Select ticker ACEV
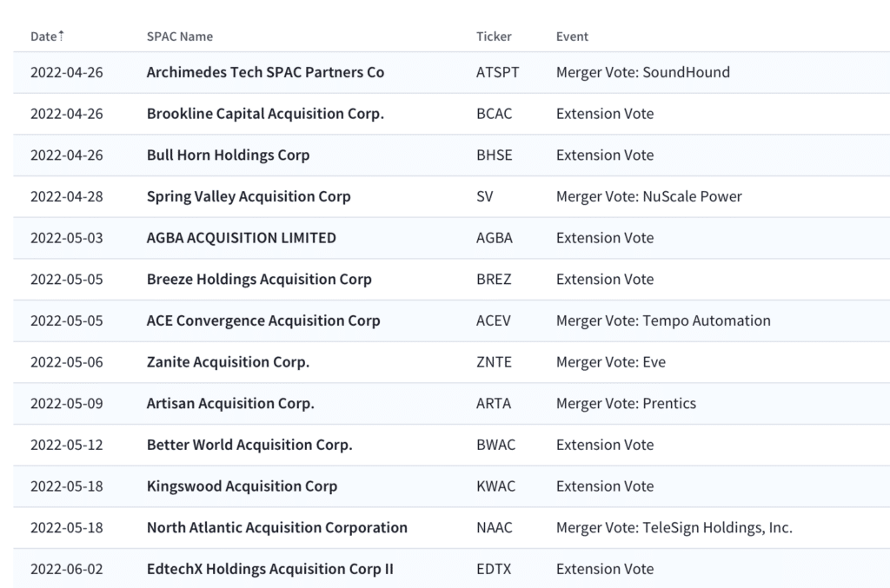890x588 pixels. pyautogui.click(x=494, y=321)
